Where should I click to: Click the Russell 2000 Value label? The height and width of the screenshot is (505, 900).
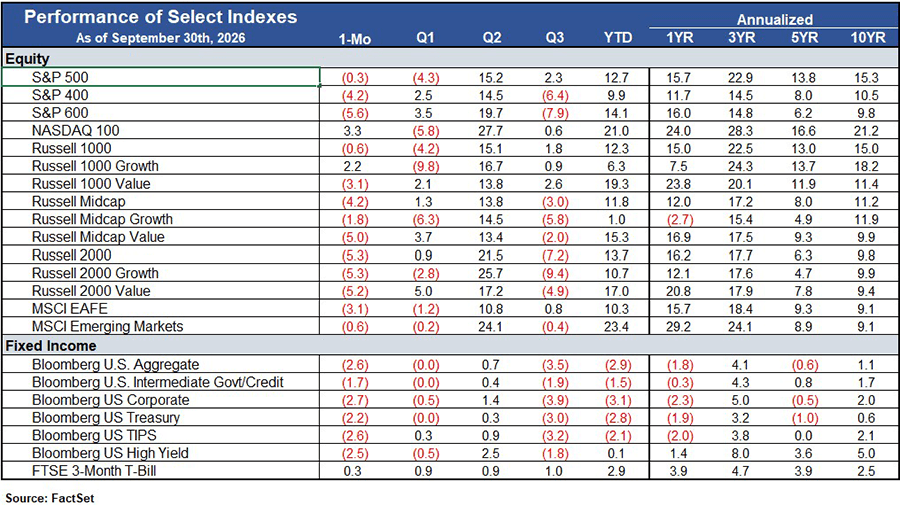(91, 291)
